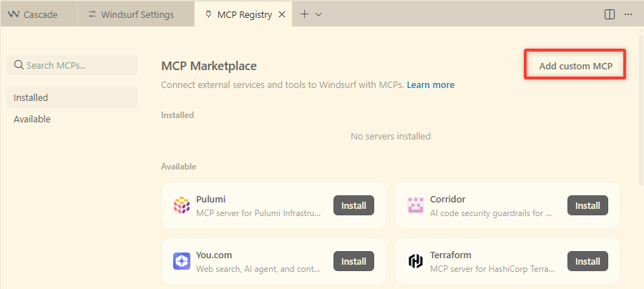Viewport: 644px width, 289px height.
Task: Click the magnifier search icon
Action: point(19,65)
